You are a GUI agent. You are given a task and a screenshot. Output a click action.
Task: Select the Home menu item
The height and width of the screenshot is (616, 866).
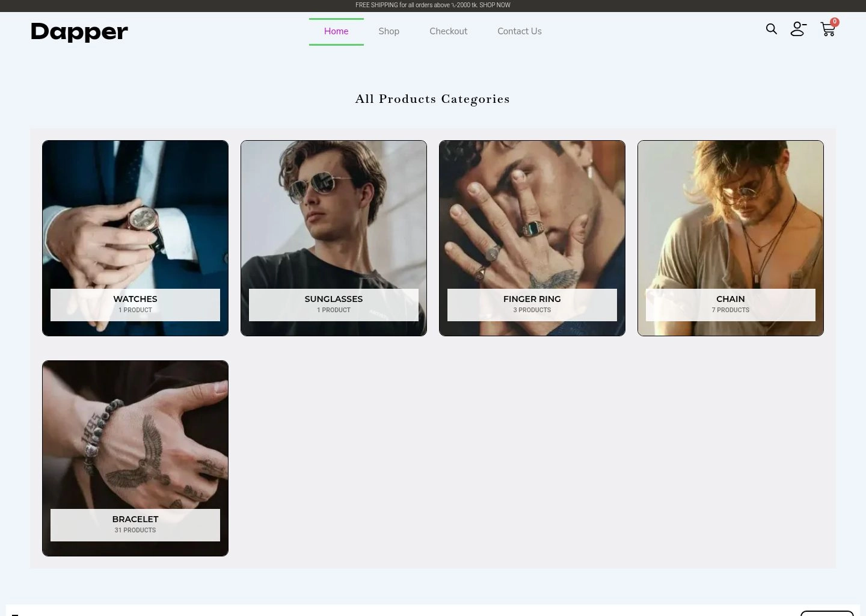(x=336, y=31)
